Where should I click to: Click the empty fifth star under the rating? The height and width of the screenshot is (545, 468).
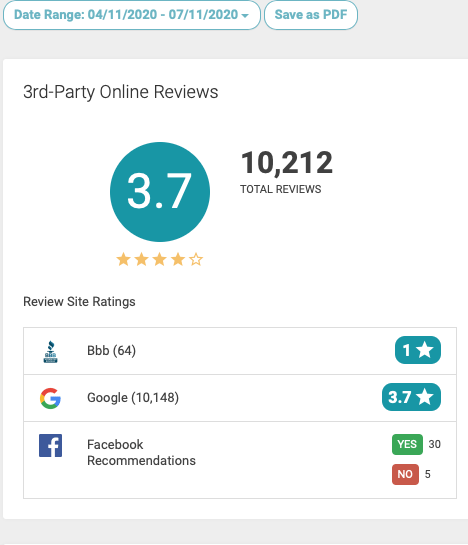(196, 259)
